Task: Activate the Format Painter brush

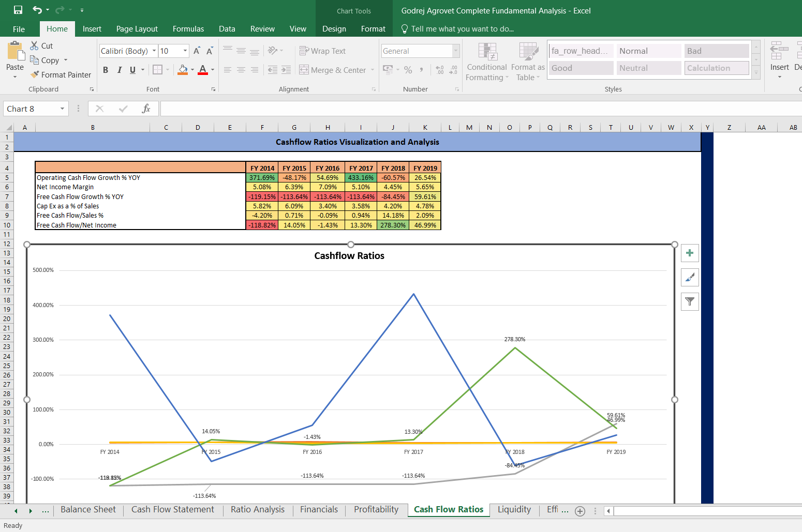Action: [x=35, y=74]
